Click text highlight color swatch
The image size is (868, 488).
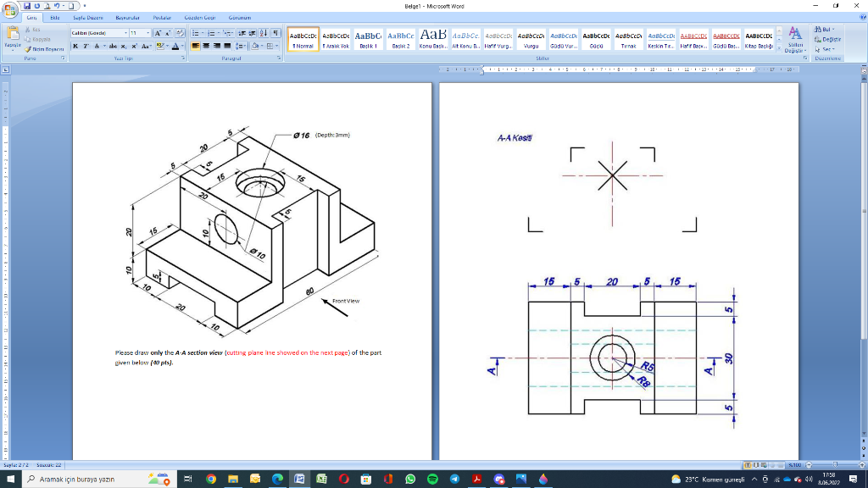(160, 47)
